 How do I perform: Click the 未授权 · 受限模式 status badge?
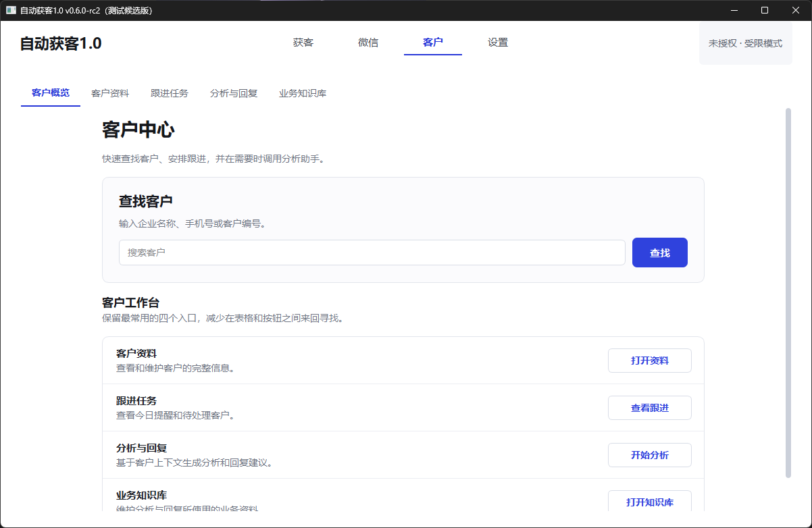pos(746,43)
